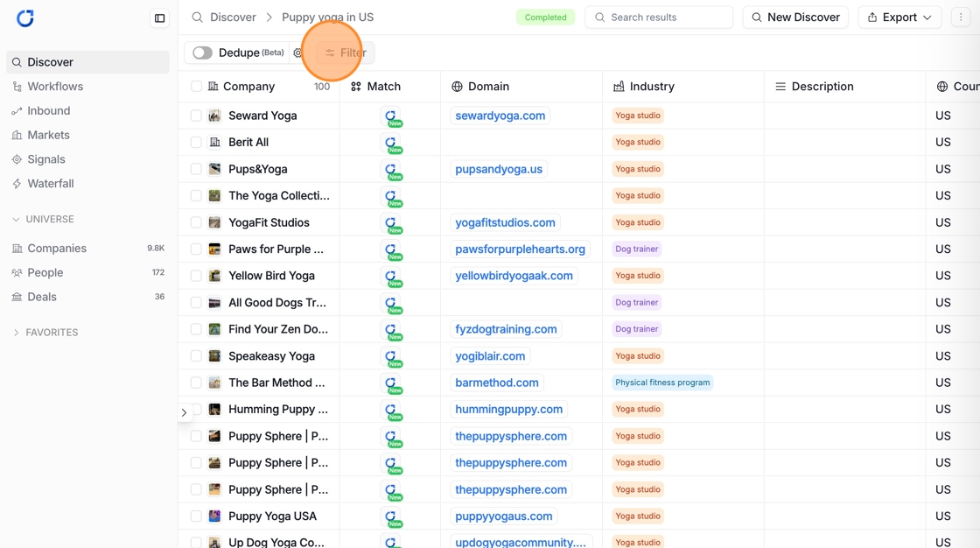Open Industry column header menu

point(683,87)
